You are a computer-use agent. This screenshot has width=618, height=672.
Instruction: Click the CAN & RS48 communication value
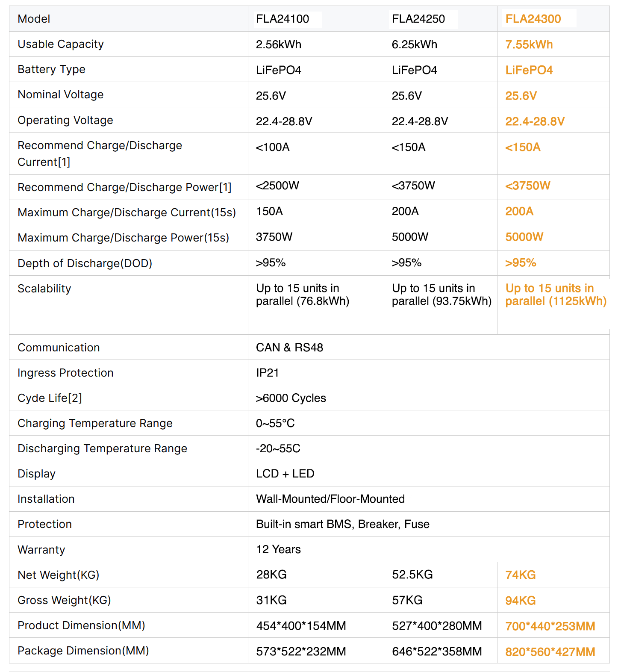(289, 348)
